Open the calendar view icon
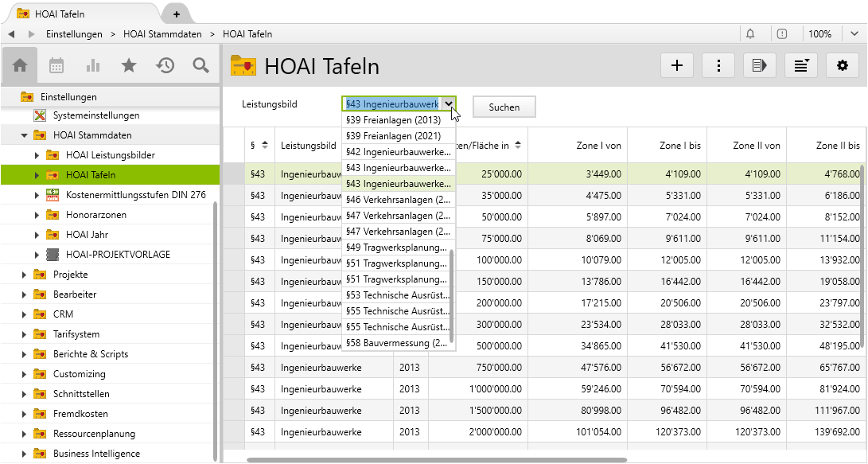 coord(56,65)
